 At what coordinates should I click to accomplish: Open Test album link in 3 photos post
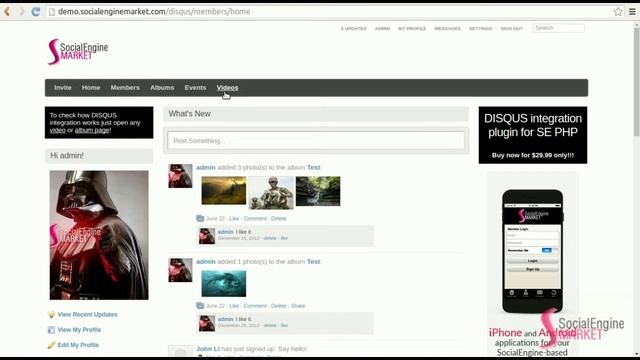[x=313, y=167]
